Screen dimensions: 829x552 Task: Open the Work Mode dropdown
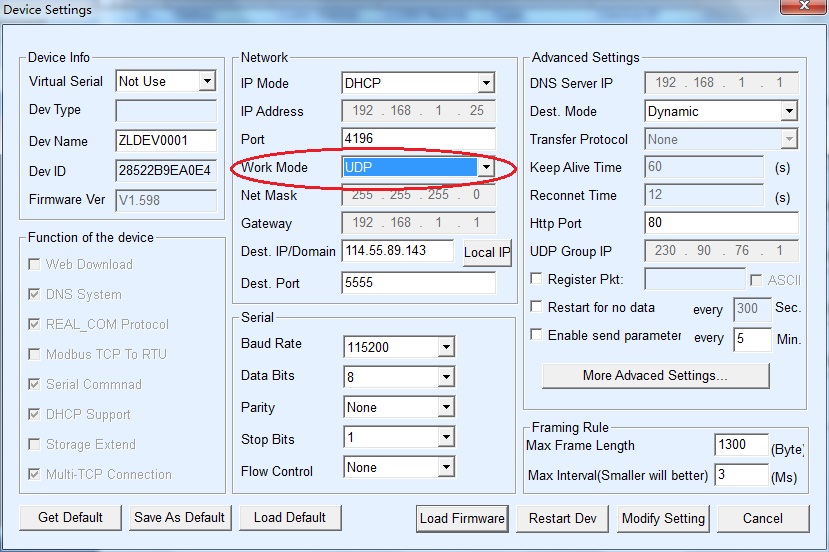pyautogui.click(x=485, y=168)
